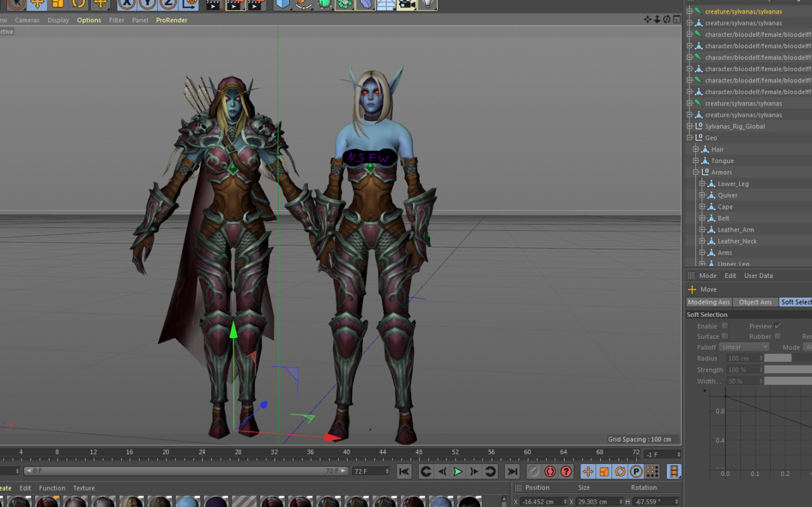Toggle Position keyframe recording
This screenshot has height=507, width=812.
point(588,471)
